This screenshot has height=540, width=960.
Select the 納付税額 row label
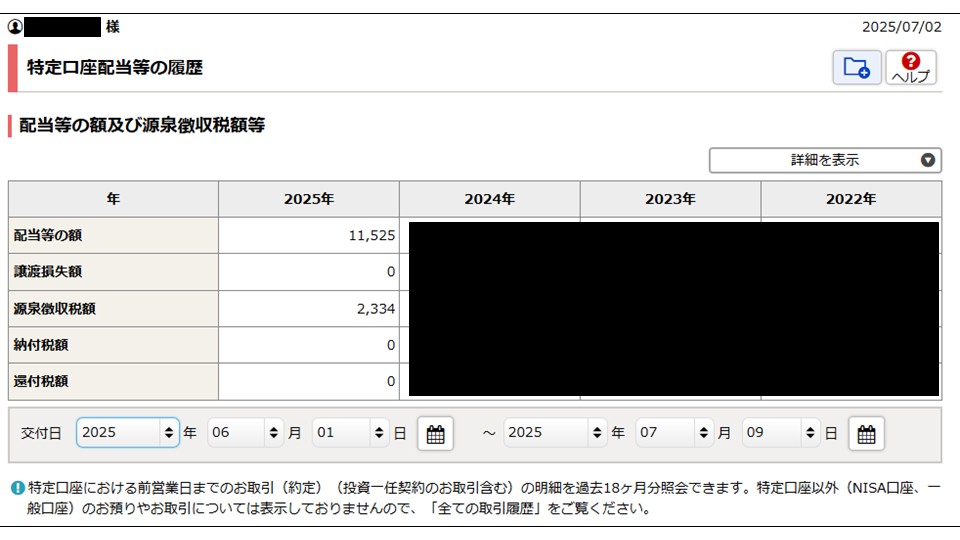pos(113,345)
